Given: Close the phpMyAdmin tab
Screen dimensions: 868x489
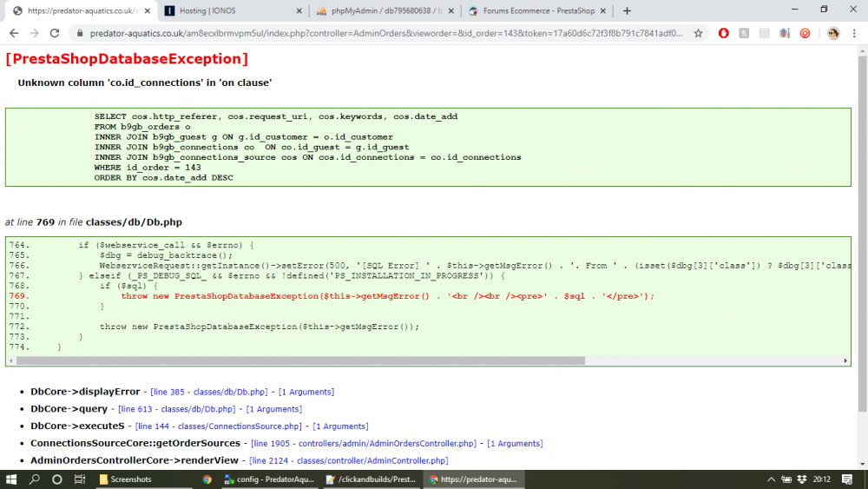Looking at the screenshot, I should [x=450, y=10].
